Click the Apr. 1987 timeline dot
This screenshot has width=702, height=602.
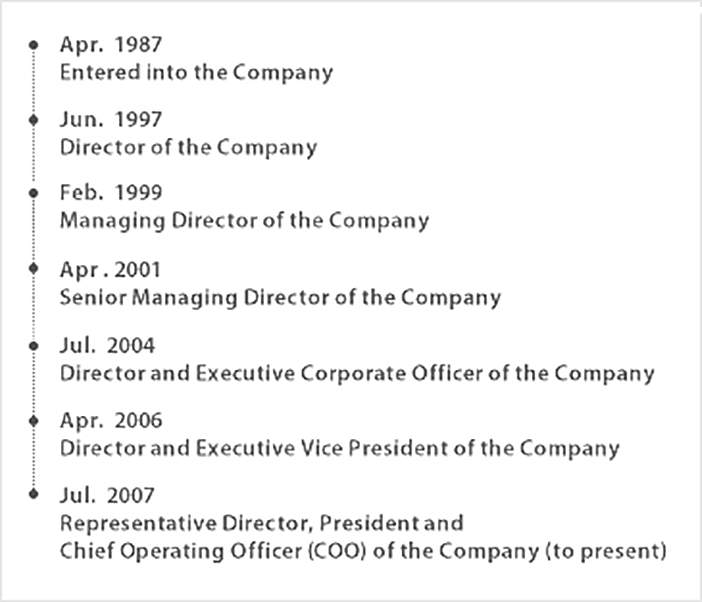click(34, 45)
